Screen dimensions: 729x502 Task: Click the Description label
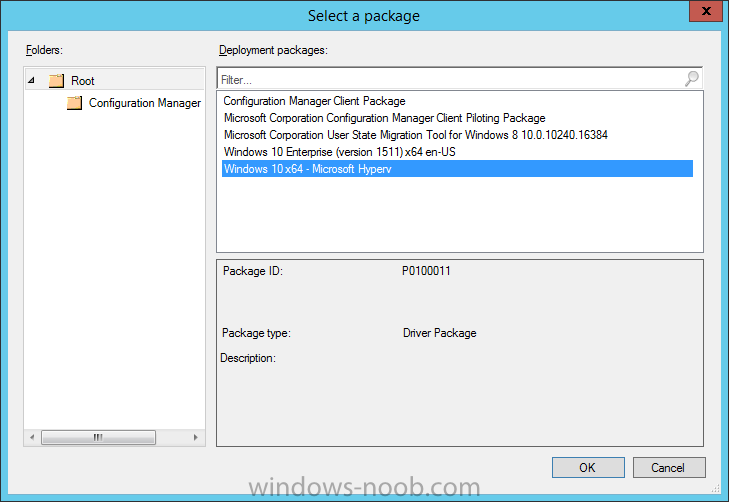[x=248, y=358]
